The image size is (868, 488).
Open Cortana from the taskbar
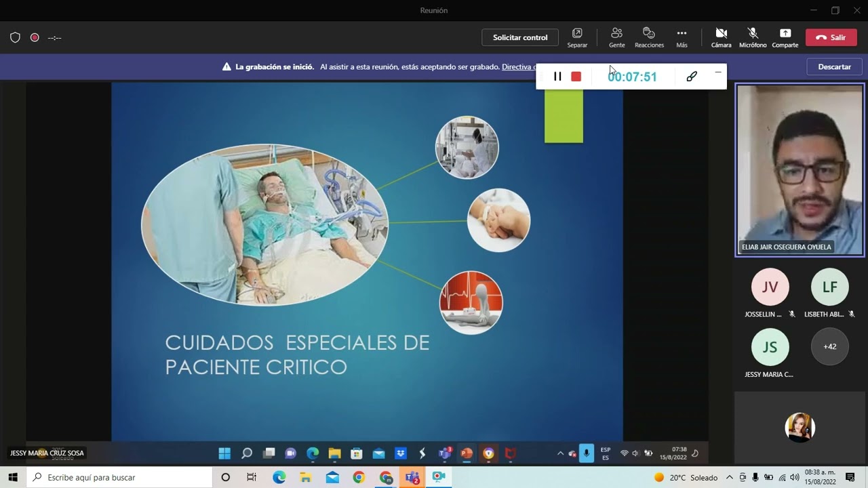pyautogui.click(x=226, y=477)
